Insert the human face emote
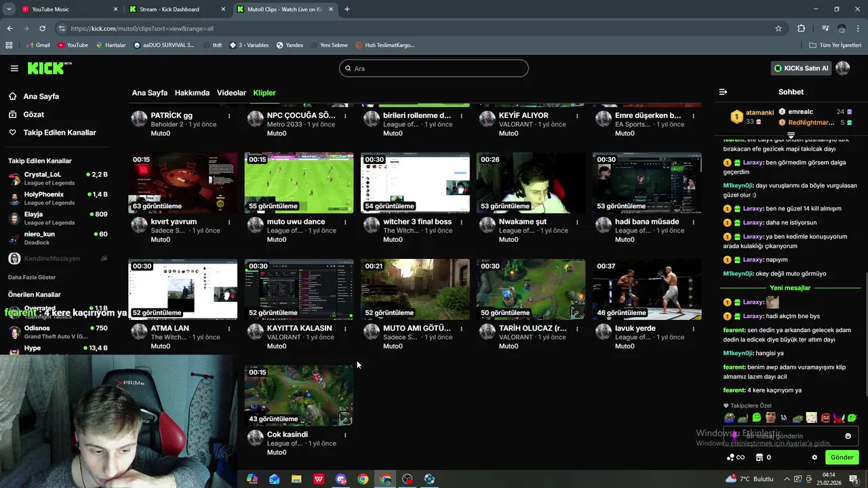Viewport: 868px width, 488px height. tap(770, 418)
